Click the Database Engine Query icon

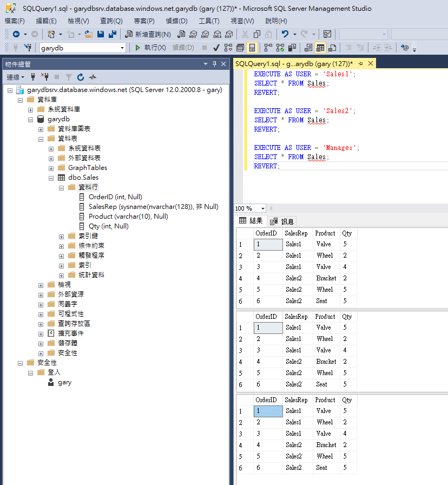tap(181, 34)
